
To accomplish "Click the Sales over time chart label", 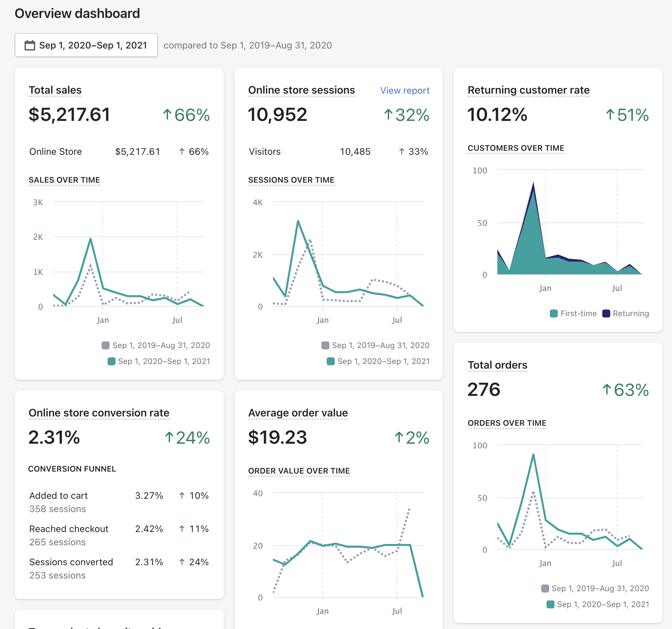I will (x=64, y=180).
